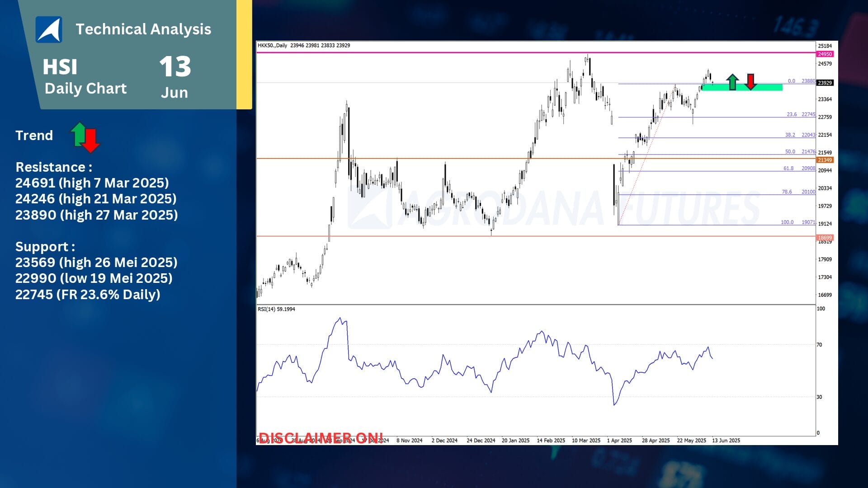This screenshot has width=868, height=488.
Task: Click support entry 22745 FR 23.6% Daily
Action: click(x=88, y=295)
